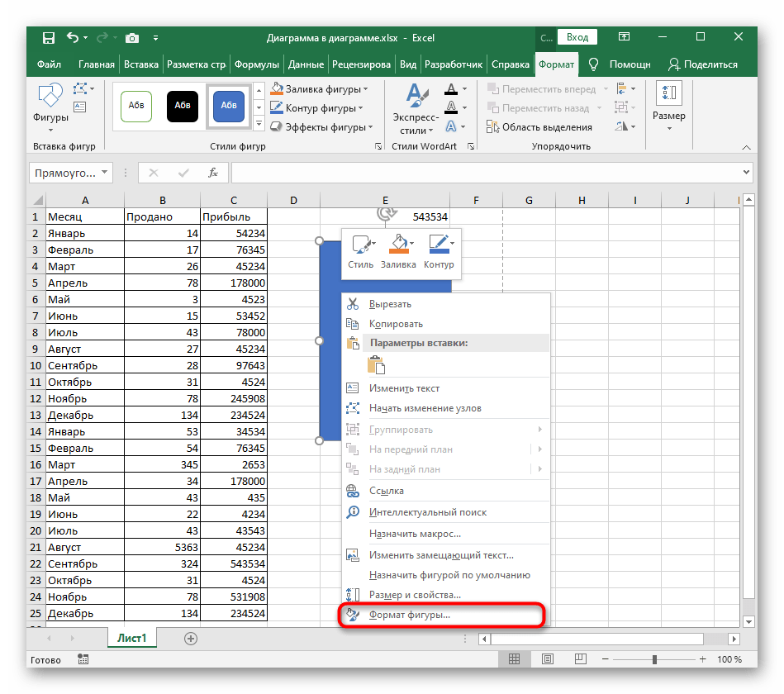Open the Name Box dropdown arrow
784x694 pixels.
[104, 173]
